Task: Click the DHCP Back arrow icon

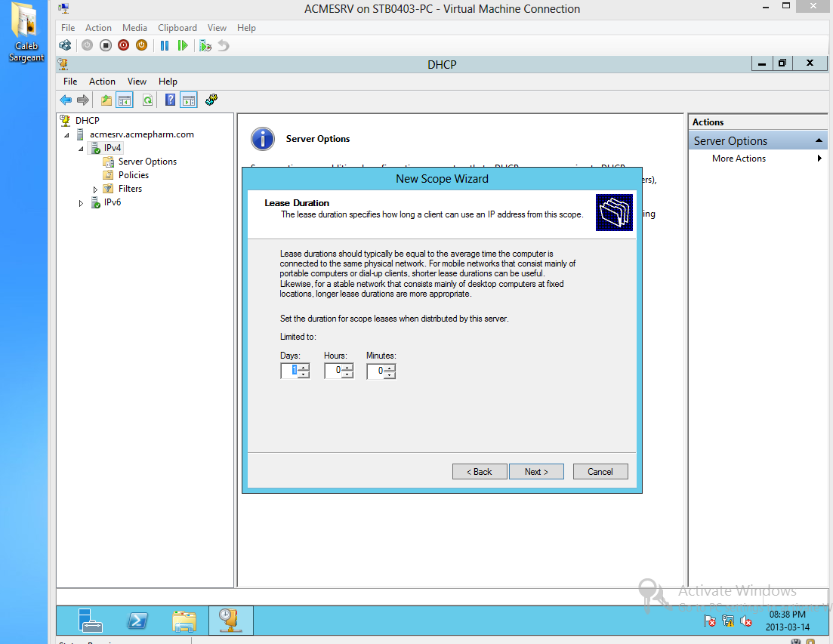Action: coord(66,100)
